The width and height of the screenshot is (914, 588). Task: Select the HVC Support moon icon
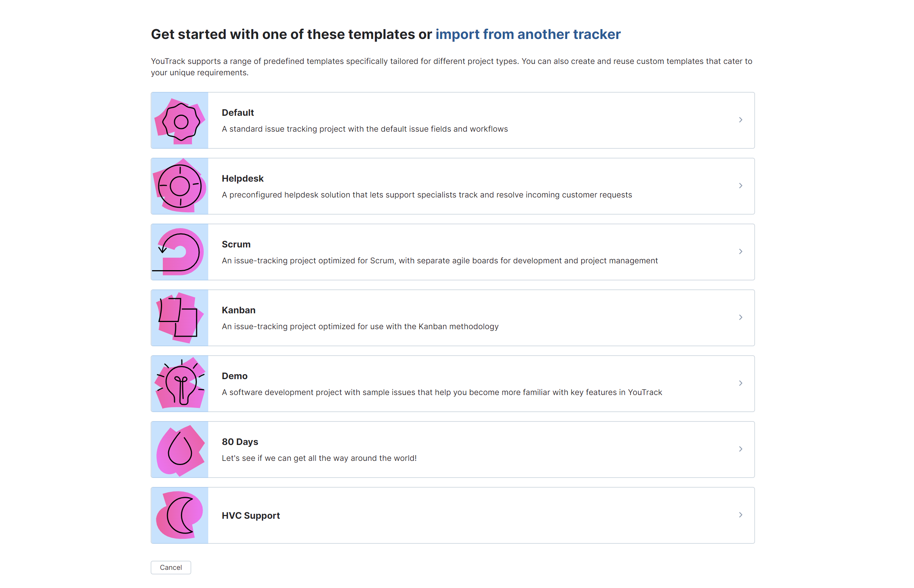179,515
